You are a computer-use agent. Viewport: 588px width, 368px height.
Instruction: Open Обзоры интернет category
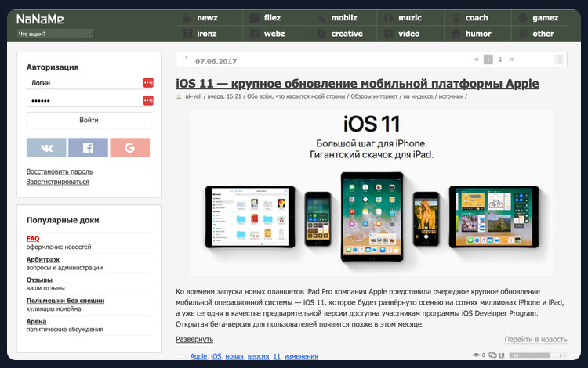tap(374, 96)
